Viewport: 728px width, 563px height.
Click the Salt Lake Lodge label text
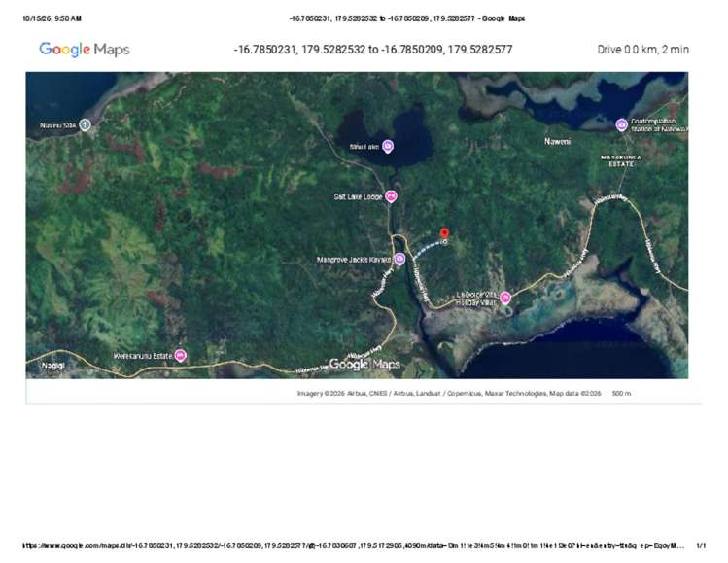[x=358, y=197]
